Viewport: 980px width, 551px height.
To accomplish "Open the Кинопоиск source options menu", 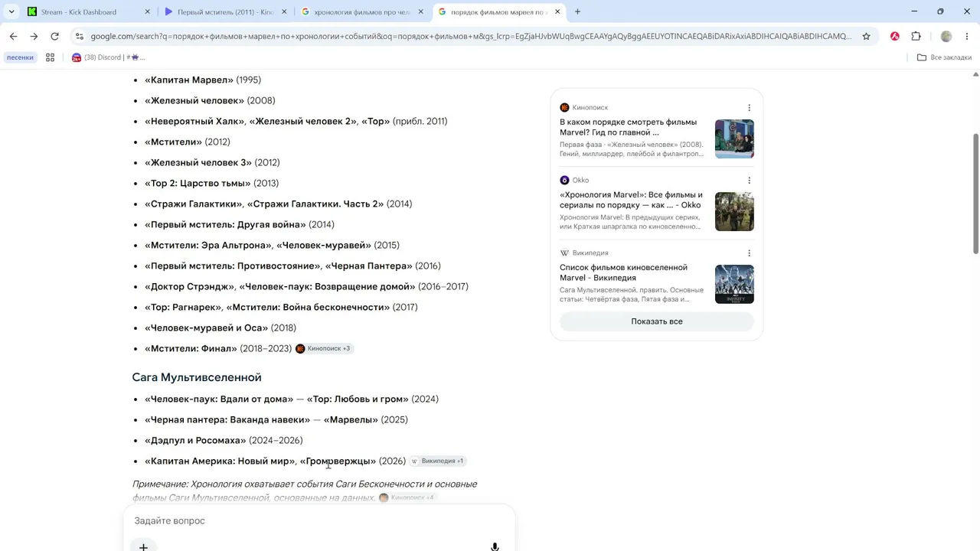I will coord(749,108).
